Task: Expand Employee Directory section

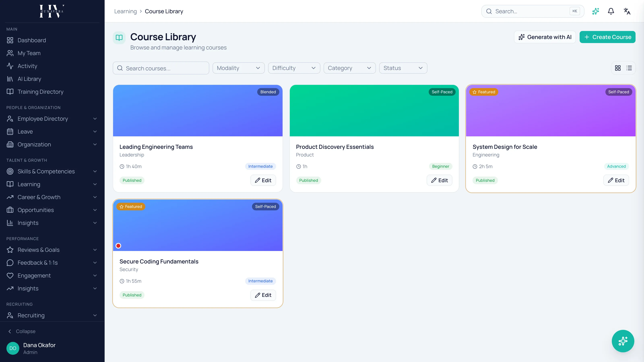Action: 52,119
